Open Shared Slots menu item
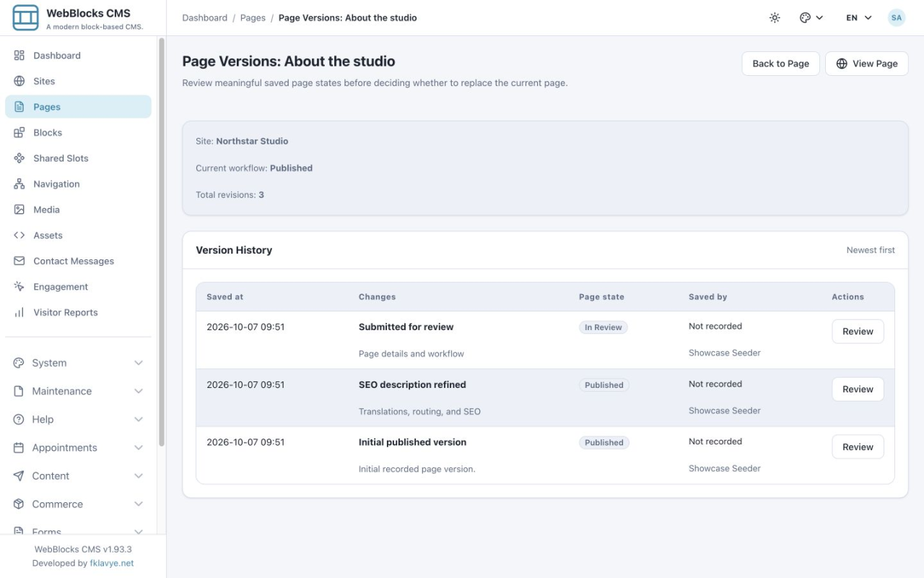 click(78, 158)
